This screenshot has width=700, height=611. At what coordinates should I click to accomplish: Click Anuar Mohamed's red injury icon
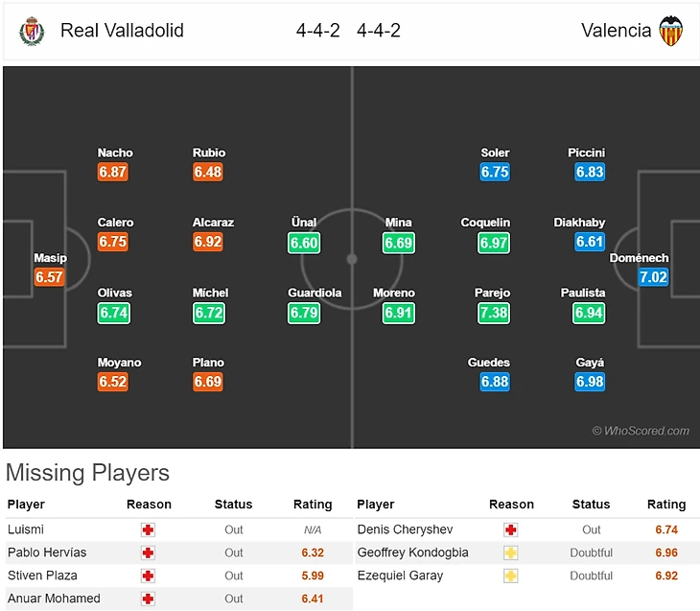click(x=148, y=599)
